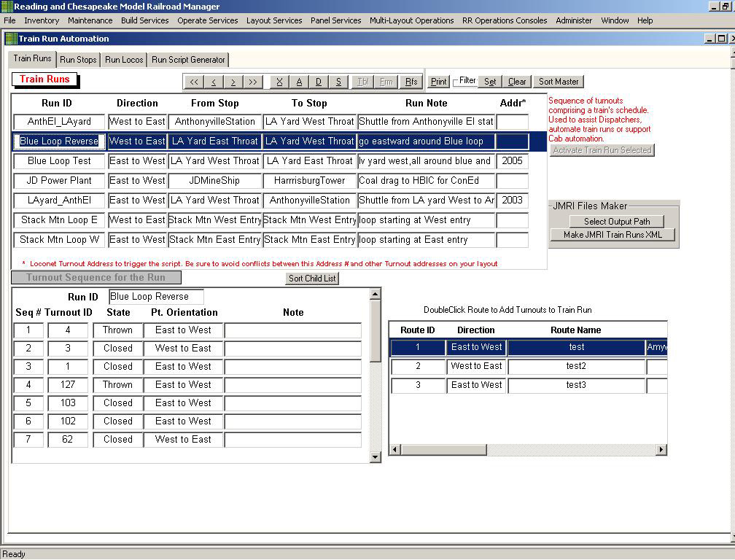Click scroll down arrow of turnout list

click(375, 457)
